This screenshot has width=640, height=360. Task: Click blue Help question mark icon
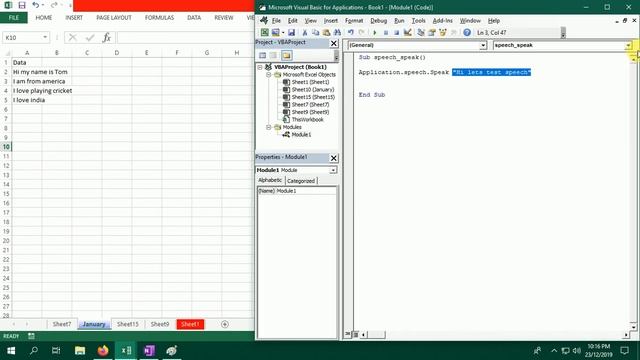(x=467, y=32)
